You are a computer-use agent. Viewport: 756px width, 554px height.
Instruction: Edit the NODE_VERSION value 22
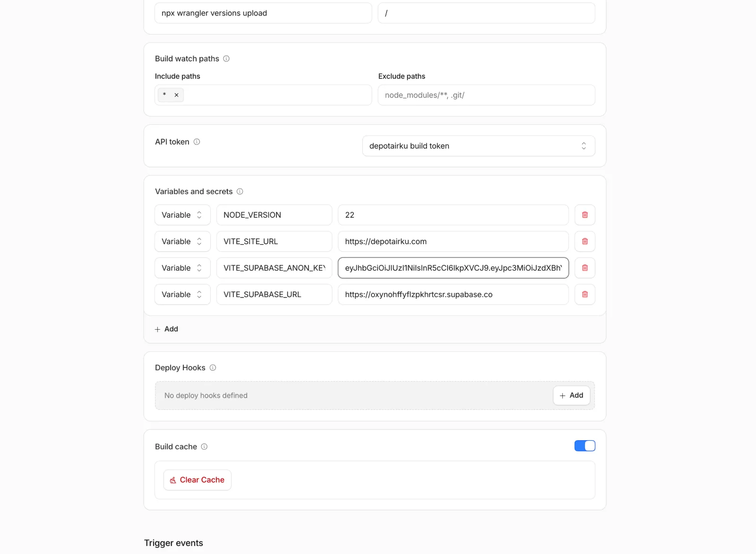(453, 215)
